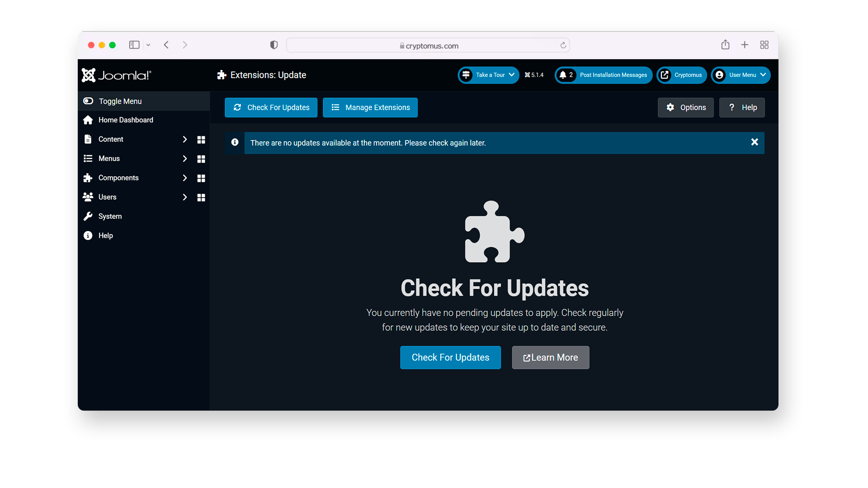Click the Joomla logo icon in top left
The height and width of the screenshot is (488, 868).
point(90,75)
